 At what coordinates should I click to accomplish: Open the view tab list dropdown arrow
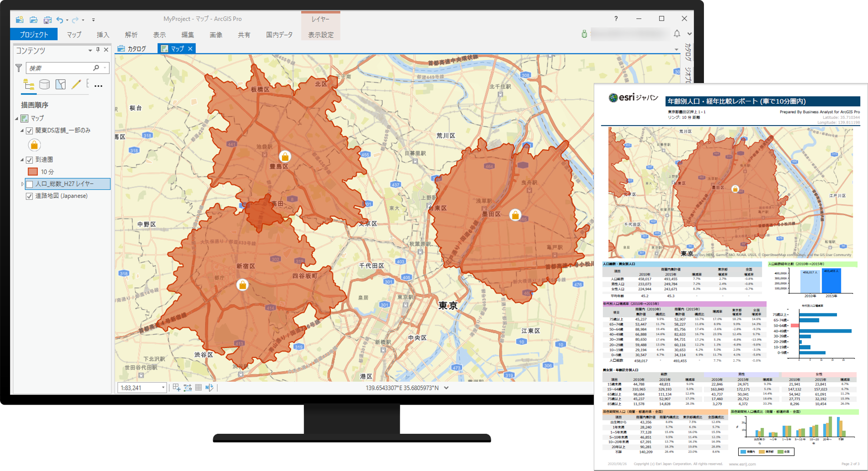676,50
